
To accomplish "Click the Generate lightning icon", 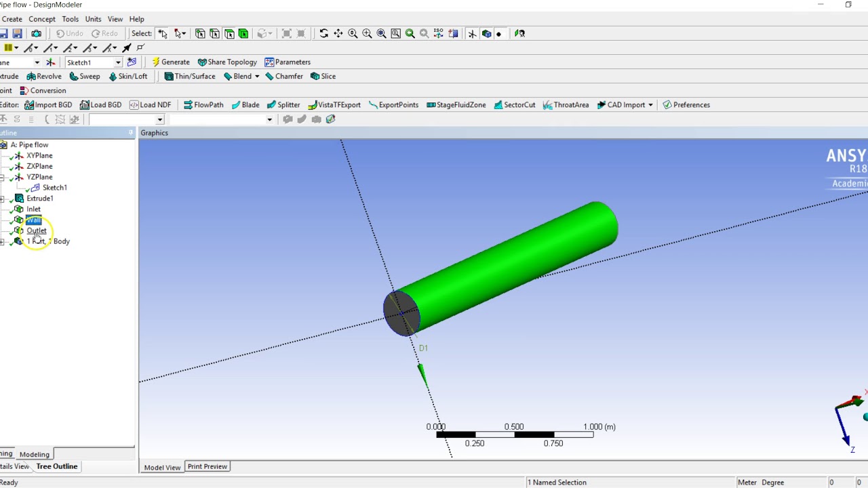I will pos(155,62).
